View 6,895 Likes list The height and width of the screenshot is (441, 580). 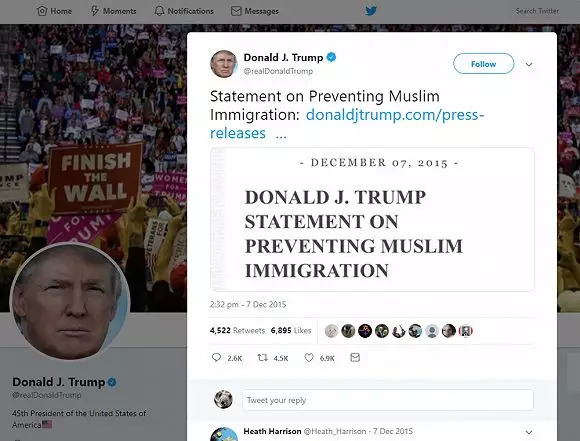(x=291, y=330)
